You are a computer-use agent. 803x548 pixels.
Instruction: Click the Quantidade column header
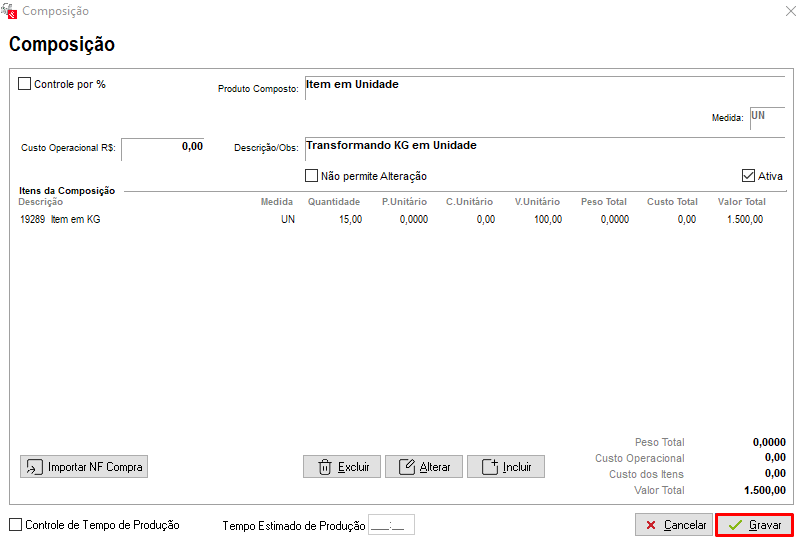point(334,202)
